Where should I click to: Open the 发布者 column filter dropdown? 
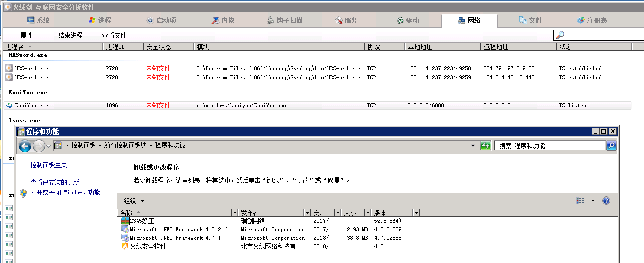pos(307,213)
